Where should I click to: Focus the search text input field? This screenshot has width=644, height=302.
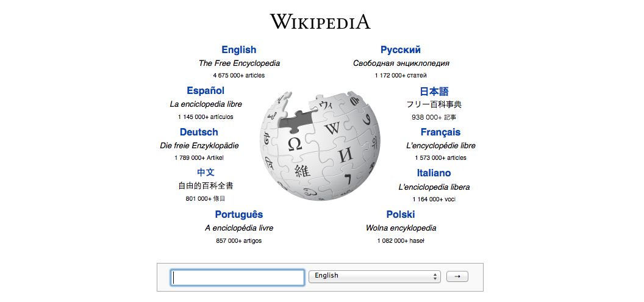(x=238, y=278)
